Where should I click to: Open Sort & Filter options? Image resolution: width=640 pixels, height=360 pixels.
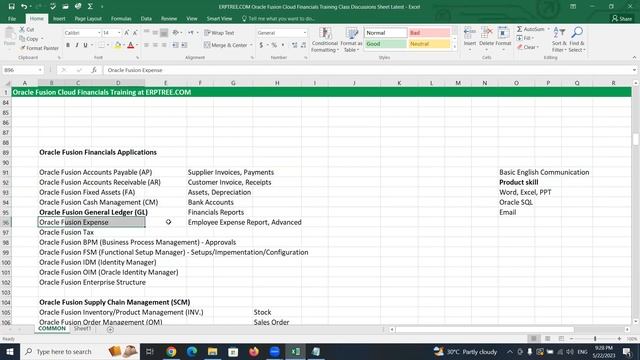click(x=559, y=40)
